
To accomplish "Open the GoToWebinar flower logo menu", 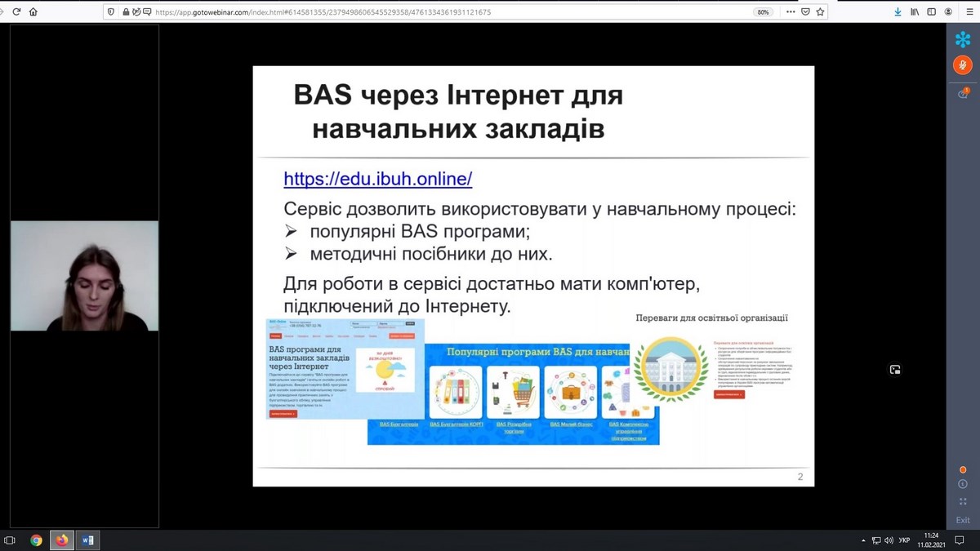I will (x=963, y=38).
